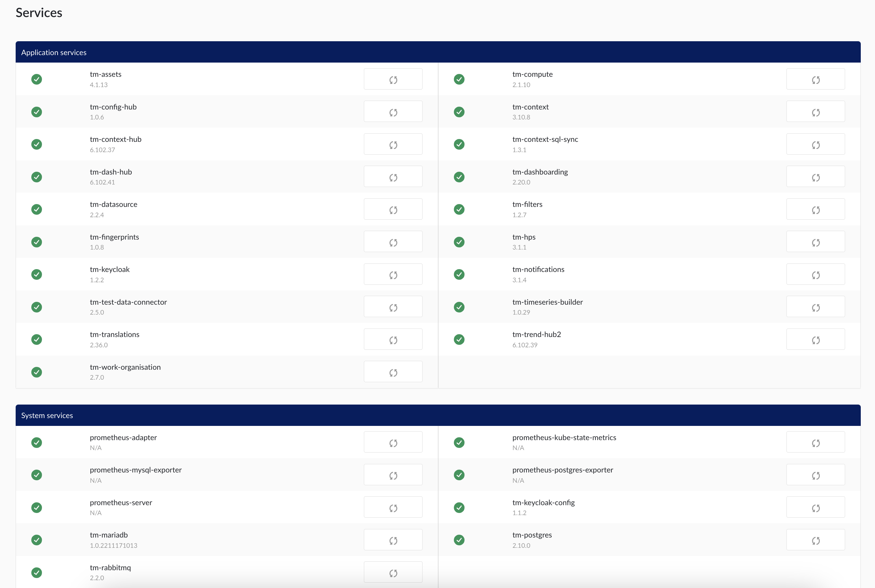Click the tm-context version 3.10.8
Image resolution: width=875 pixels, height=588 pixels.
click(521, 117)
